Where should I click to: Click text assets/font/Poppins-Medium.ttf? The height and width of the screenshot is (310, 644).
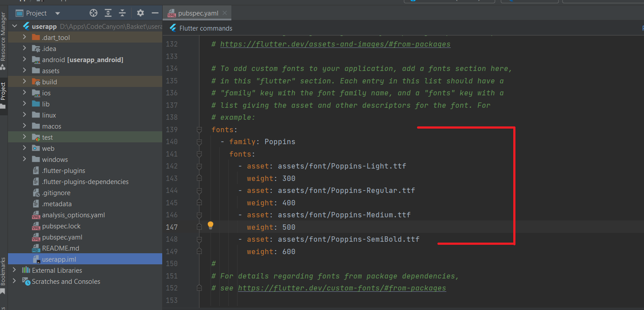click(344, 215)
